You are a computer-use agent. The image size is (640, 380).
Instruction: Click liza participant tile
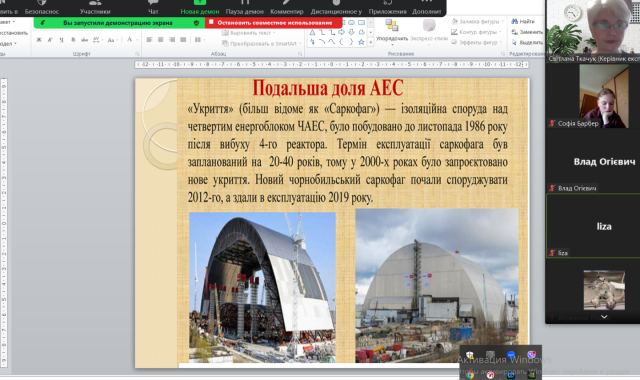593,226
